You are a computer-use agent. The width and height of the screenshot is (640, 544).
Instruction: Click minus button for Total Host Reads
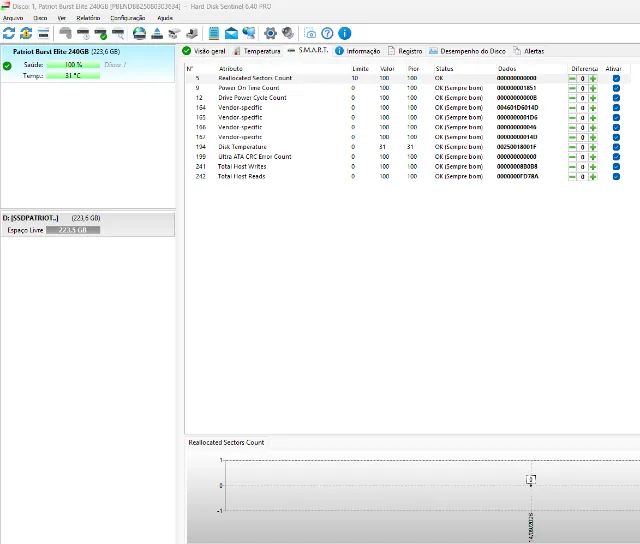pyautogui.click(x=572, y=177)
